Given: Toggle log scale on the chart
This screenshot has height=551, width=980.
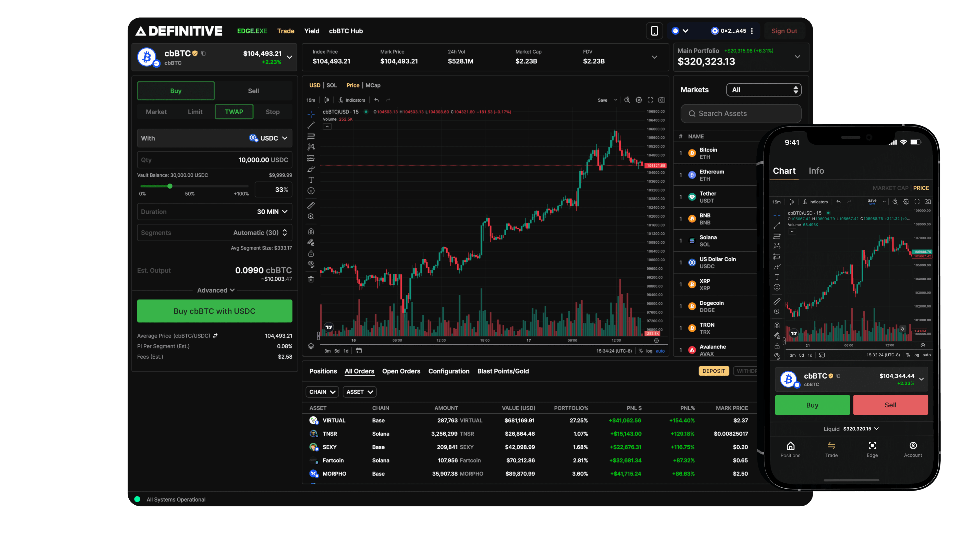Looking at the screenshot, I should (x=649, y=351).
